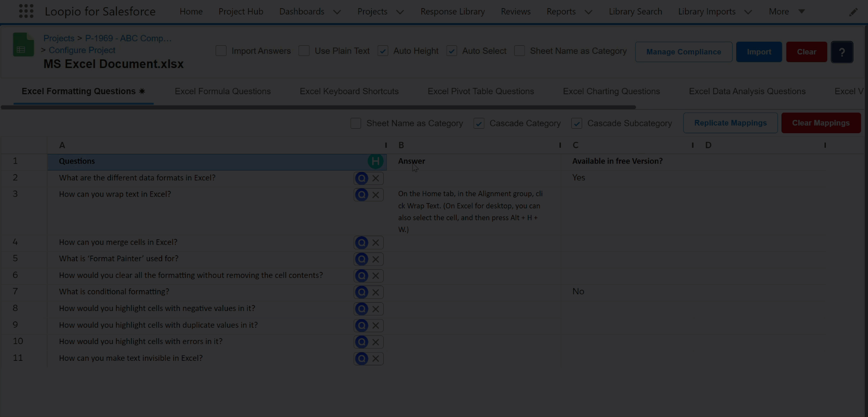Image resolution: width=868 pixels, height=417 pixels.
Task: Switch to Excel Data Analysis Questions tab
Action: 747,91
